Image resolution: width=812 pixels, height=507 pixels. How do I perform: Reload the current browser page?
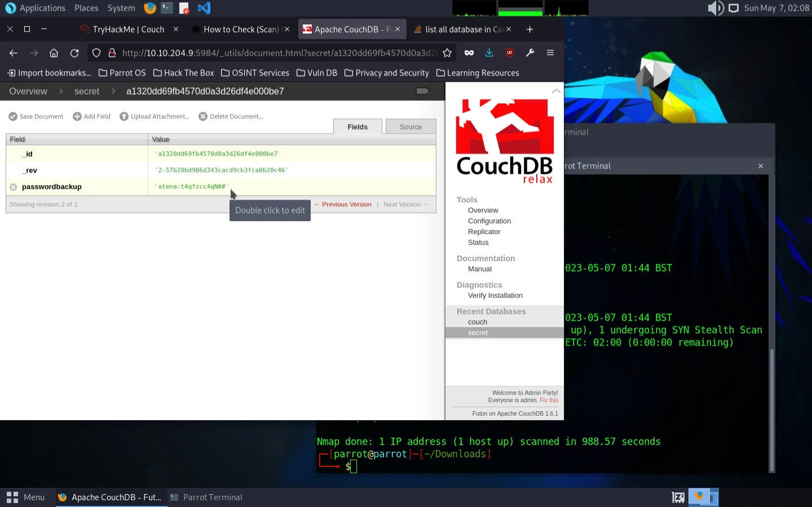pos(74,53)
